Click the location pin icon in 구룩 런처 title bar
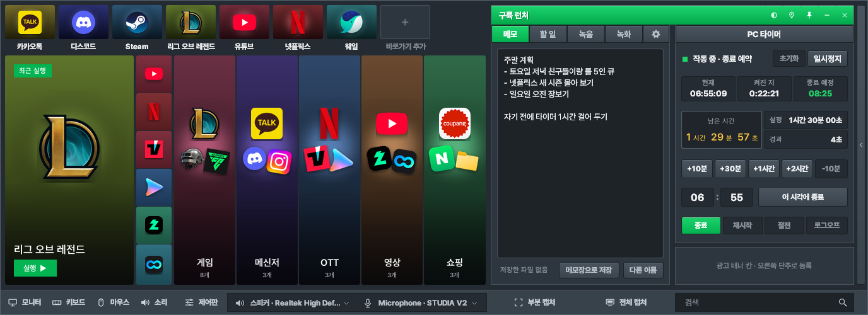Viewport: 868px width, 315px height. pos(792,14)
